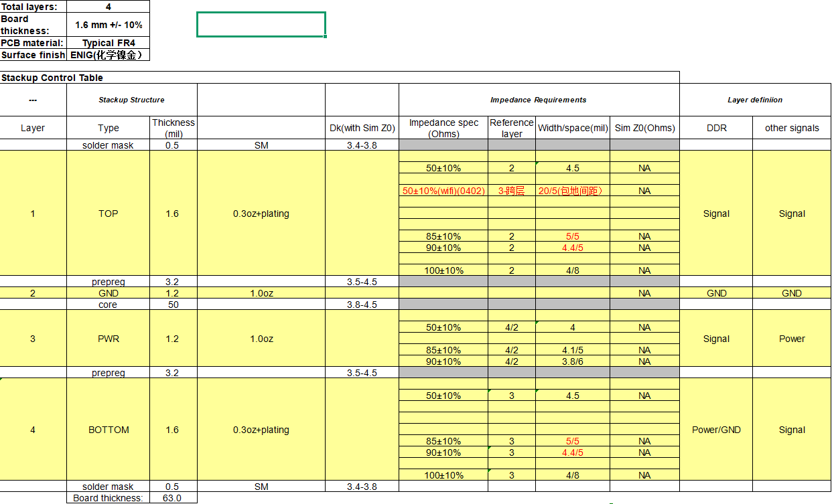The image size is (832, 504).
Task: Select the 'TOP' layer type cell
Action: (108, 214)
